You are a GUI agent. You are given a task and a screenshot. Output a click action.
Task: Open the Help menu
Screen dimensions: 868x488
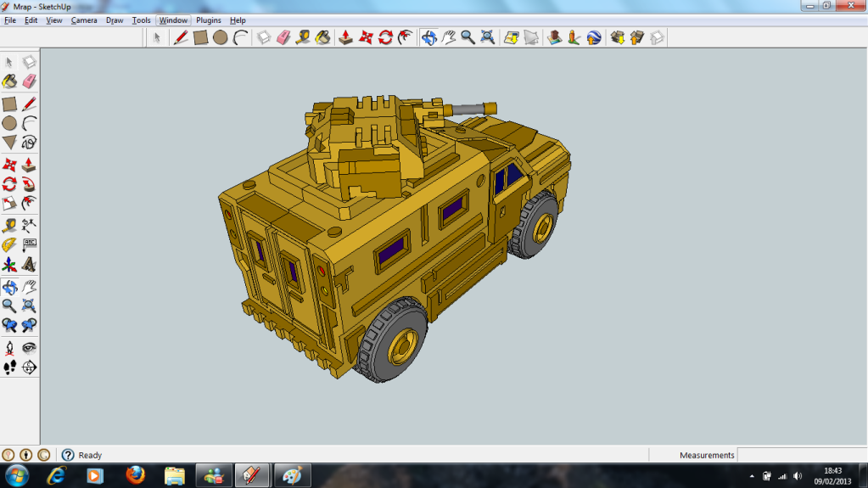[x=238, y=20]
